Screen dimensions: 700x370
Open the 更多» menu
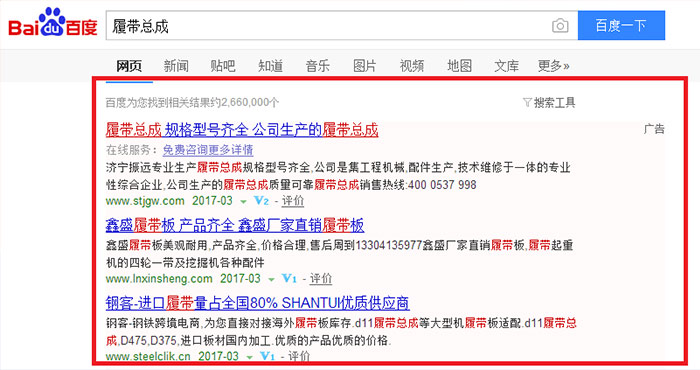pyautogui.click(x=554, y=66)
